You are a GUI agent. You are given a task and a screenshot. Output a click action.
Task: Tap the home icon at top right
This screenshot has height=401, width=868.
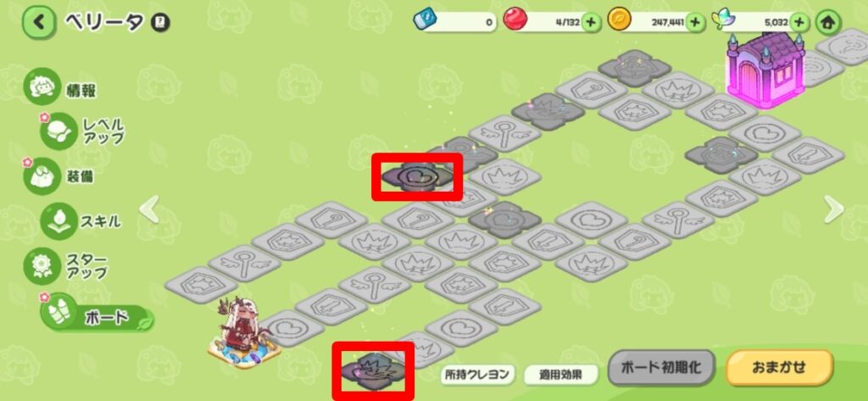pos(828,23)
